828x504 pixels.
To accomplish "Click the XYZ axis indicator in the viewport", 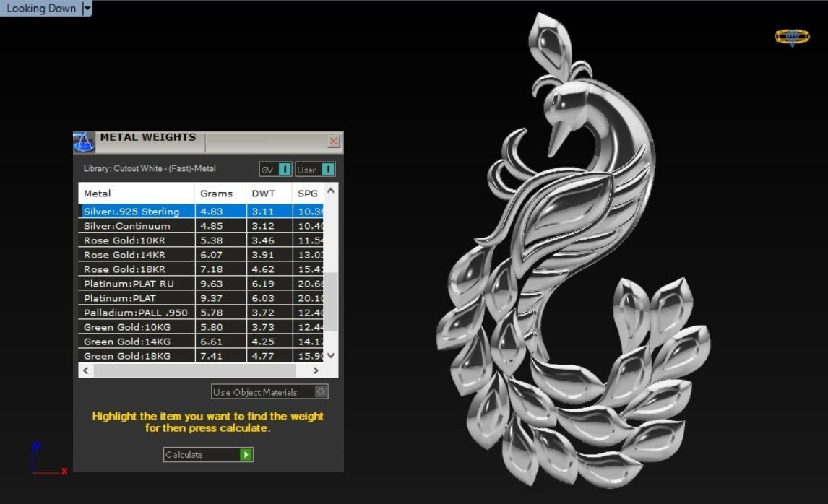I will (x=49, y=459).
